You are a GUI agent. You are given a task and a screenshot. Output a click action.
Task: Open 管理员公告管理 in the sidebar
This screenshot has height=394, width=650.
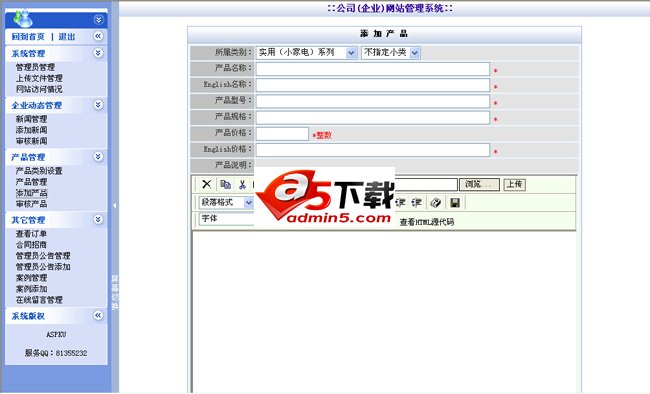point(43,256)
